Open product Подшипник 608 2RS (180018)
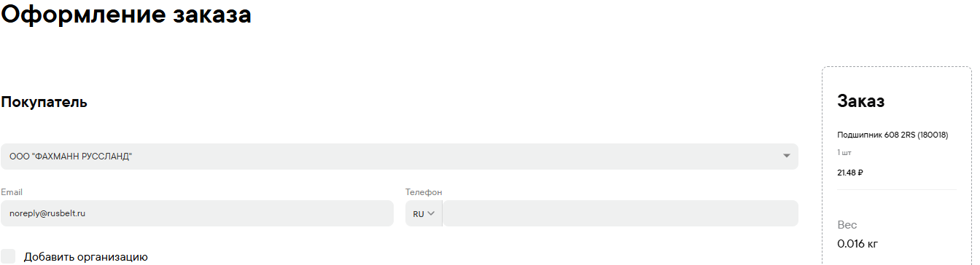This screenshot has width=980, height=265. pyautogui.click(x=892, y=135)
